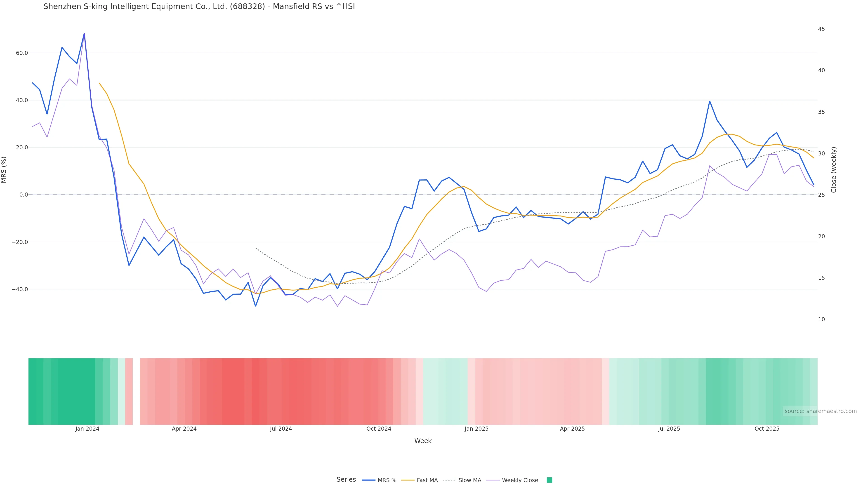The image size is (868, 488).
Task: Select the 'Oct 2025' x-axis tick label
Action: coord(767,429)
